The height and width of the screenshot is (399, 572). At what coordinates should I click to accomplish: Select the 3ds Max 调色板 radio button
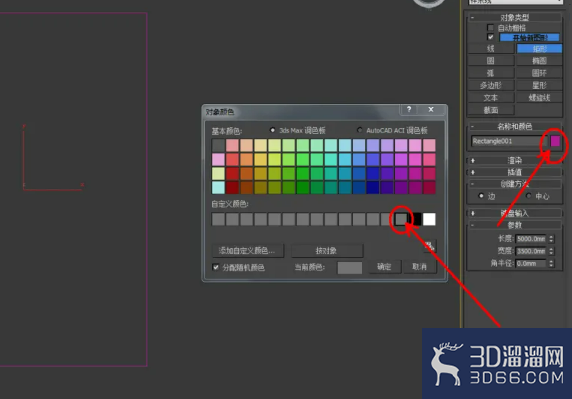(x=272, y=130)
